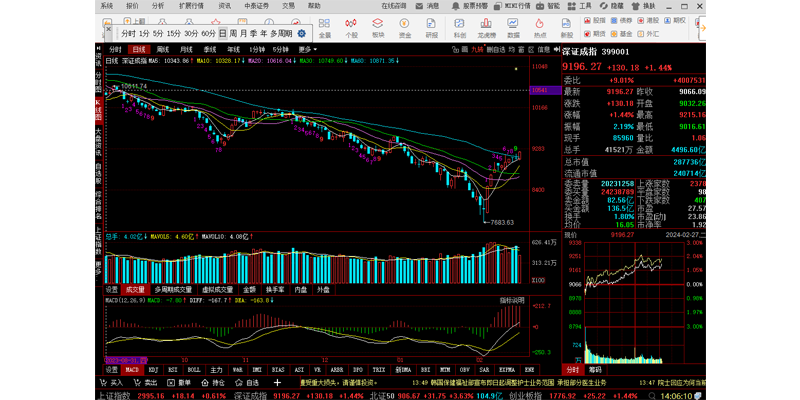
Task: Select 60分 period in floating toolbar
Action: [208, 34]
